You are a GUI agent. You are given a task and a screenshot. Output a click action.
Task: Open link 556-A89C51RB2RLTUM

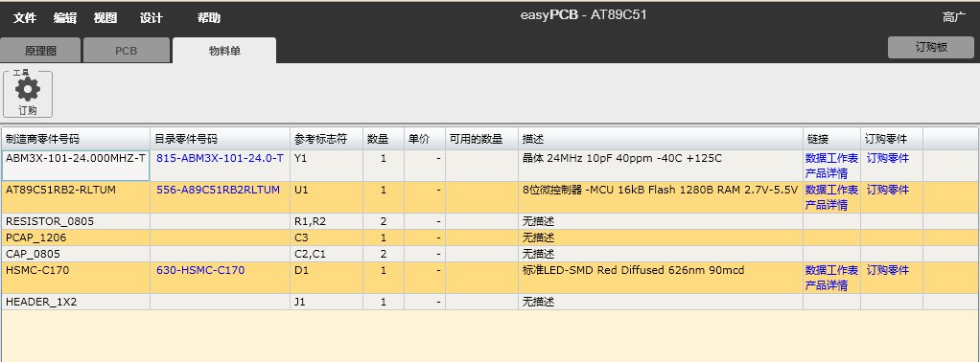point(218,190)
